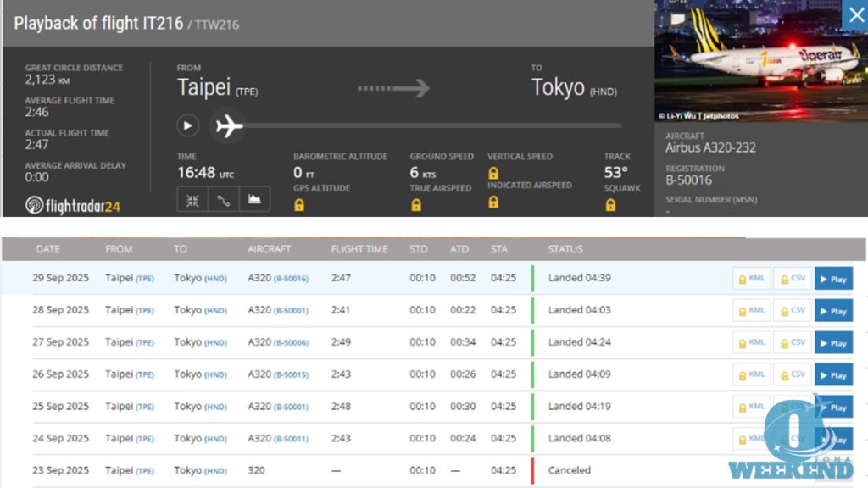Open aircraft registration B-50016 link
The height and width of the screenshot is (488, 868).
291,279
